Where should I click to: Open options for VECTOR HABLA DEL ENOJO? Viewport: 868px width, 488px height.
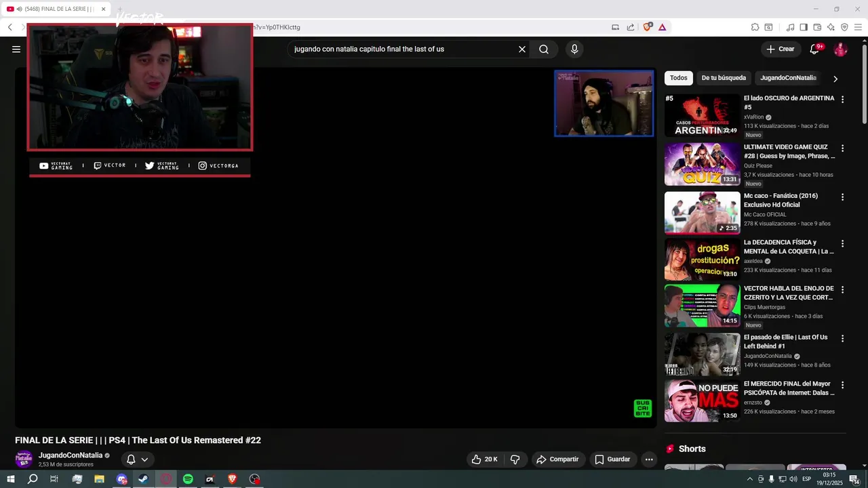(842, 289)
